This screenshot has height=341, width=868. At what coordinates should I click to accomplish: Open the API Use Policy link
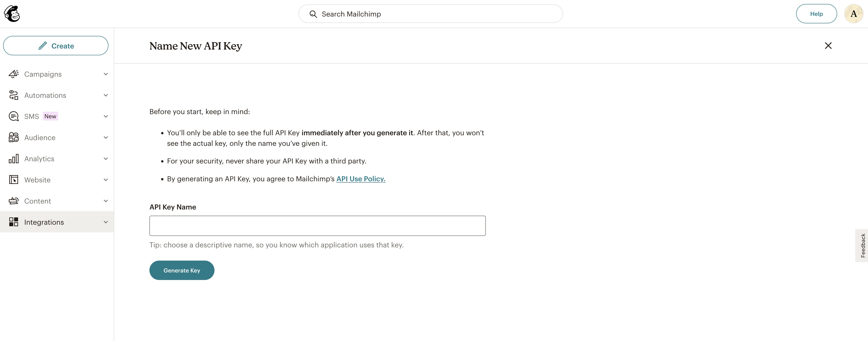pos(361,179)
